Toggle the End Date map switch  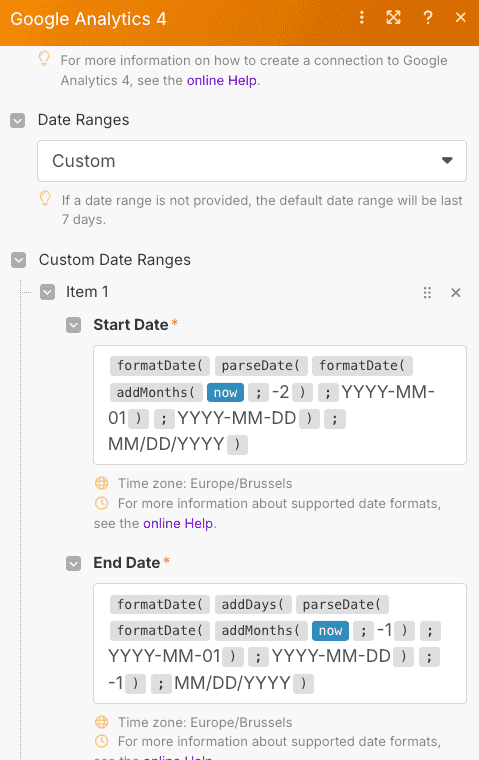click(x=74, y=563)
